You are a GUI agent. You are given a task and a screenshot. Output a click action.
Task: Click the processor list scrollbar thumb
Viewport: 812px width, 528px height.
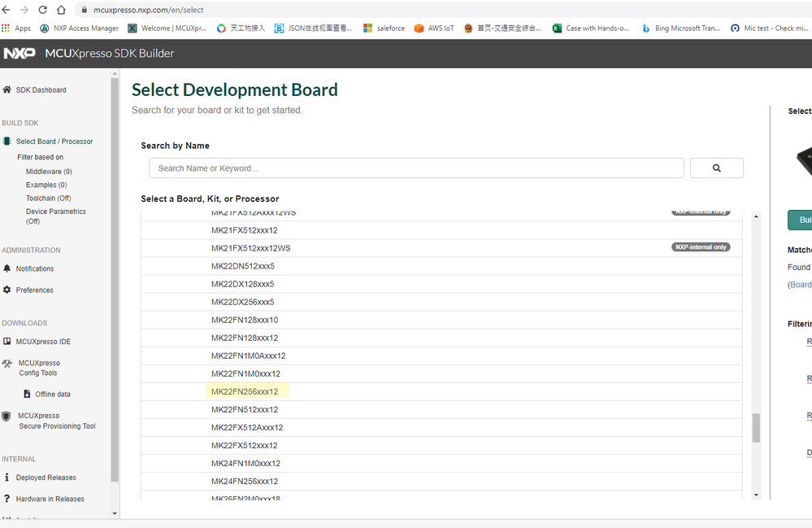[x=756, y=428]
